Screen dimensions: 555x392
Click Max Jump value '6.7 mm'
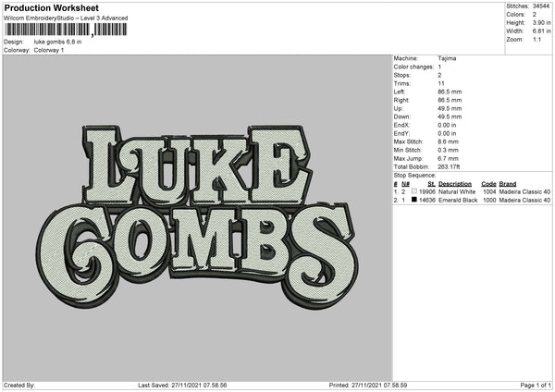pos(448,158)
